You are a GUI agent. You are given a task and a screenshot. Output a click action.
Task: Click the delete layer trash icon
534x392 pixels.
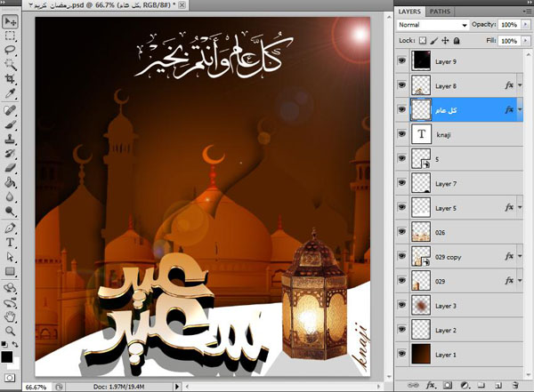click(x=515, y=385)
